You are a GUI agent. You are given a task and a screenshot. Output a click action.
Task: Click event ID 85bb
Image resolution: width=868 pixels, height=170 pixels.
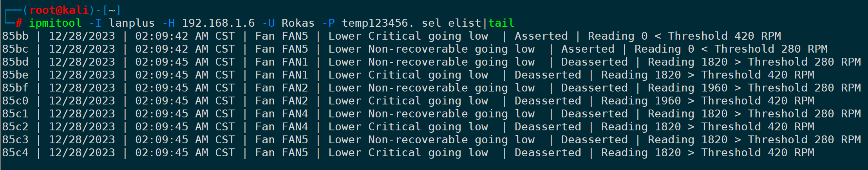[16, 36]
